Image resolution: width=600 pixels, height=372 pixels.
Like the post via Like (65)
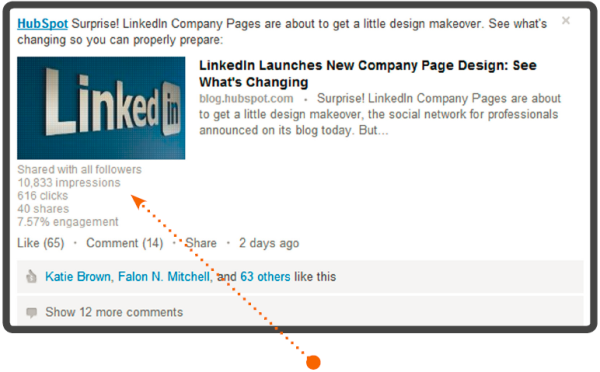point(41,243)
